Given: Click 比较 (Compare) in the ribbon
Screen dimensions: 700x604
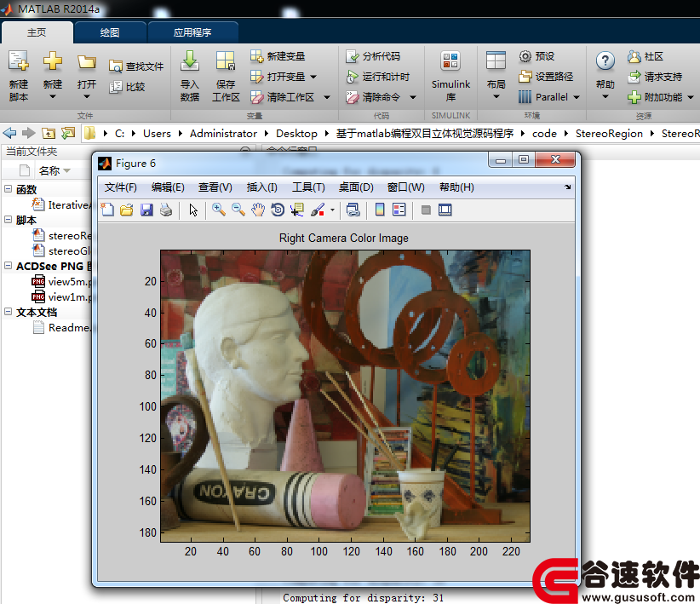Looking at the screenshot, I should pos(127,87).
